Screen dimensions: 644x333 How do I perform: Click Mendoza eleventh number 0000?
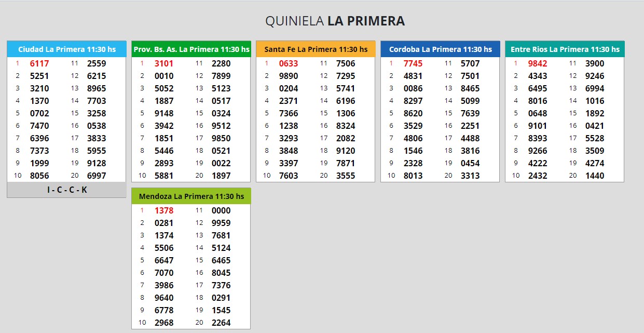[221, 211]
